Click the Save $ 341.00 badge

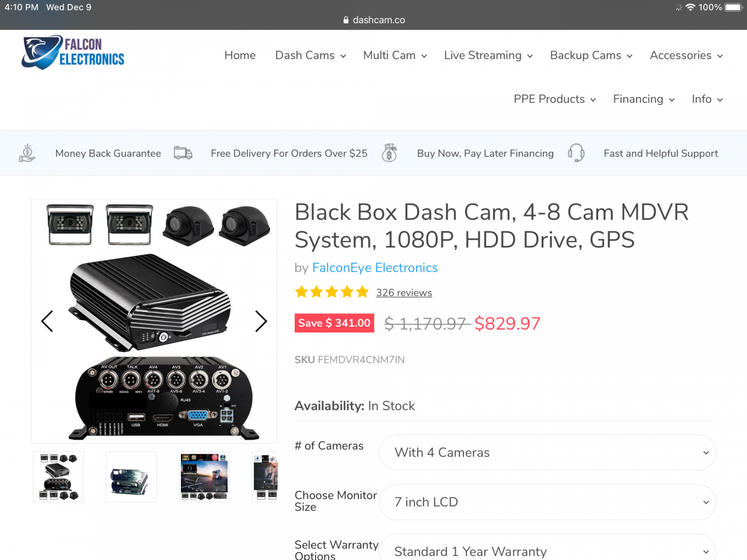pyautogui.click(x=334, y=323)
